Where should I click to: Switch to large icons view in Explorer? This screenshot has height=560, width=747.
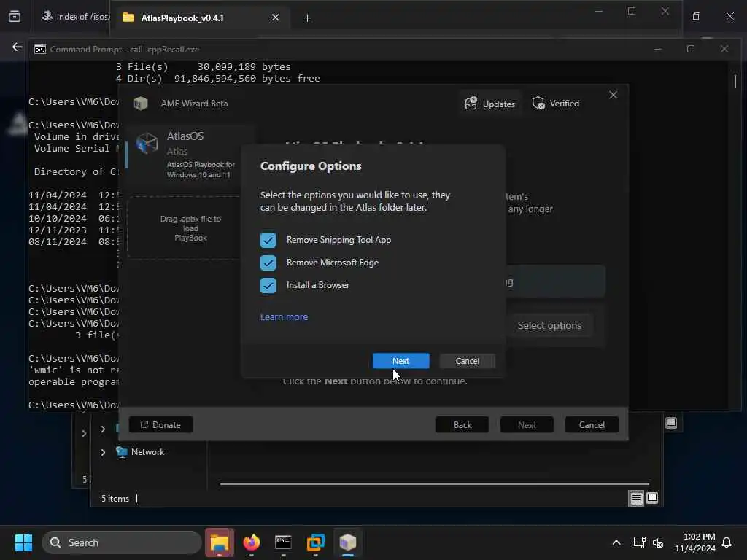652,499
